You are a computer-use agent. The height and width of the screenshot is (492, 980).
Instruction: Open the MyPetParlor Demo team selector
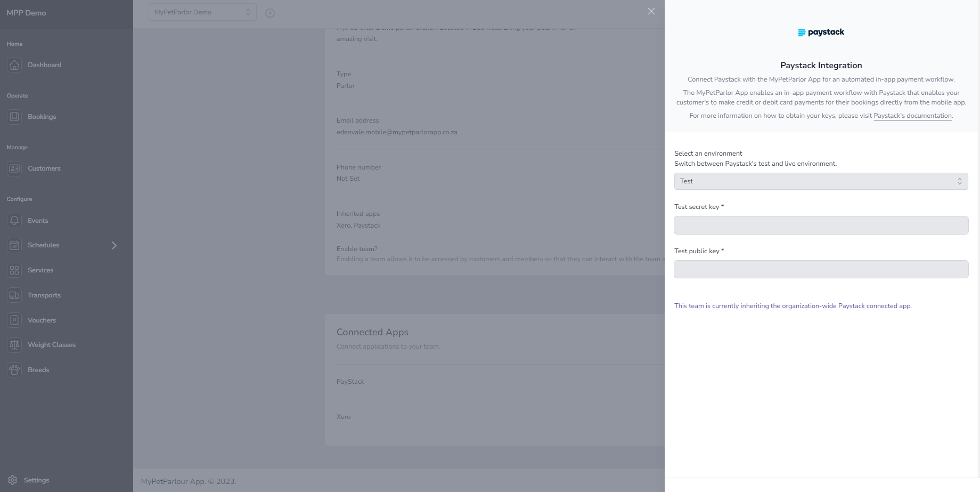click(202, 12)
